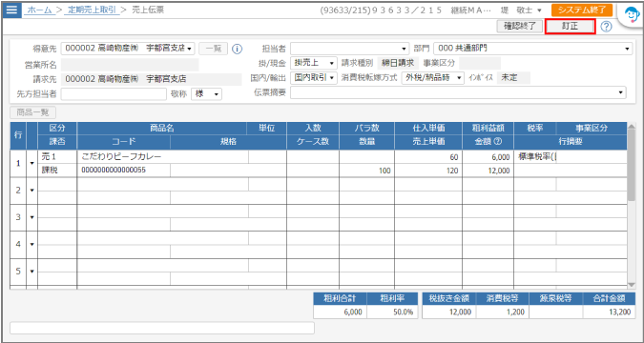Expand the row 4 arrow menu

click(x=32, y=245)
